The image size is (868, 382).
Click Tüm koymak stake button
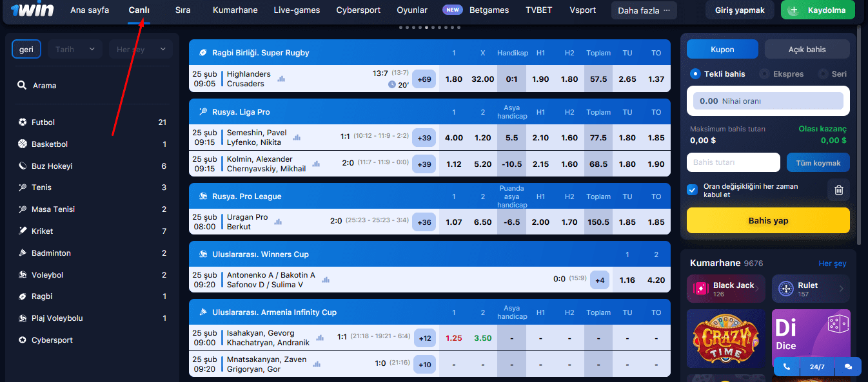pyautogui.click(x=818, y=163)
